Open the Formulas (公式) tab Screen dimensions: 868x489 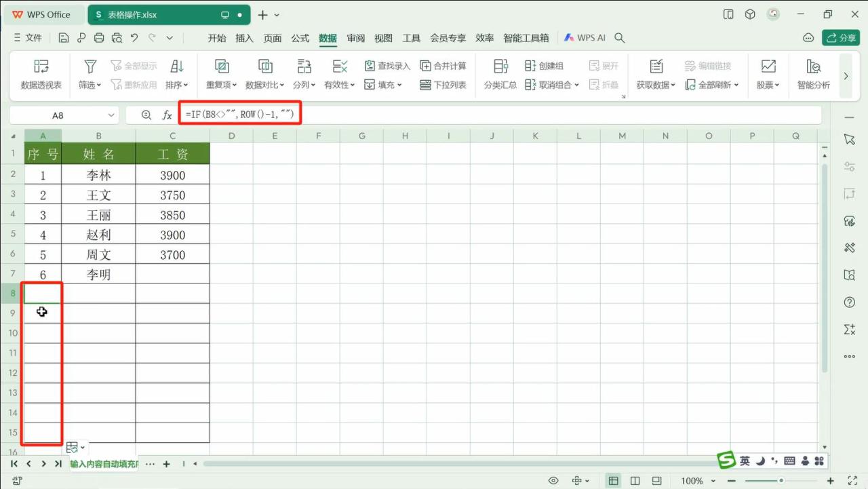(300, 38)
